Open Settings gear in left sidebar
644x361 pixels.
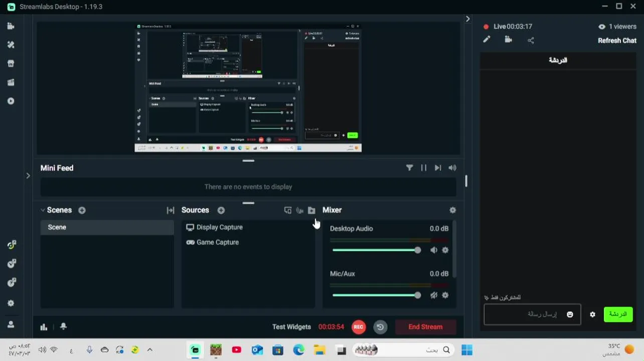[x=11, y=303]
